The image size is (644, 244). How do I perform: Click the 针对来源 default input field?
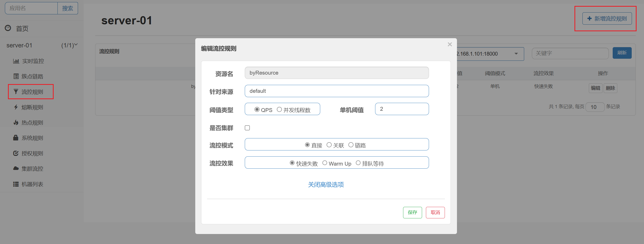tap(337, 91)
